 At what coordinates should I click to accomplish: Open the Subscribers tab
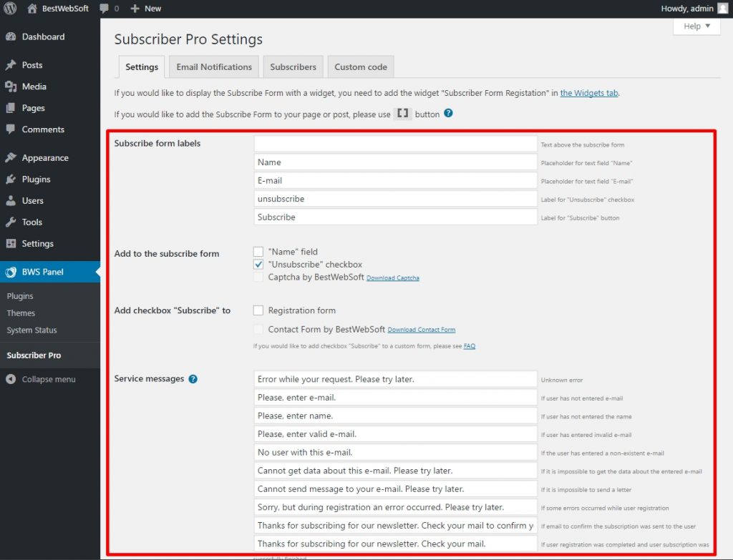tap(293, 67)
